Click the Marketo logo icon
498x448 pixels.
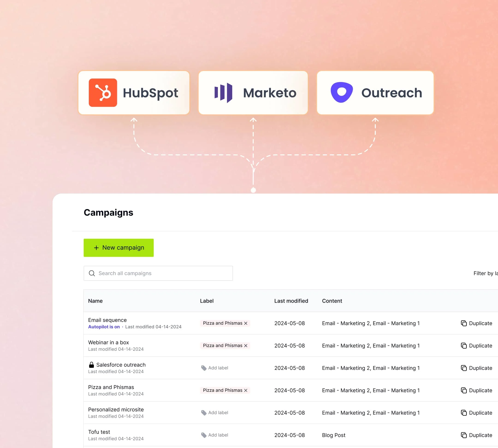pyautogui.click(x=223, y=93)
